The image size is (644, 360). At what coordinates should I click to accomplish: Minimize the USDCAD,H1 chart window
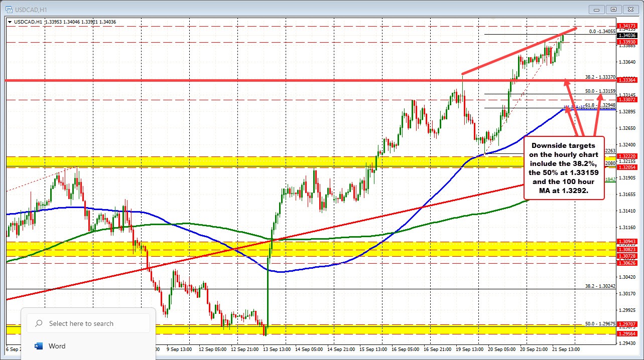click(596, 9)
